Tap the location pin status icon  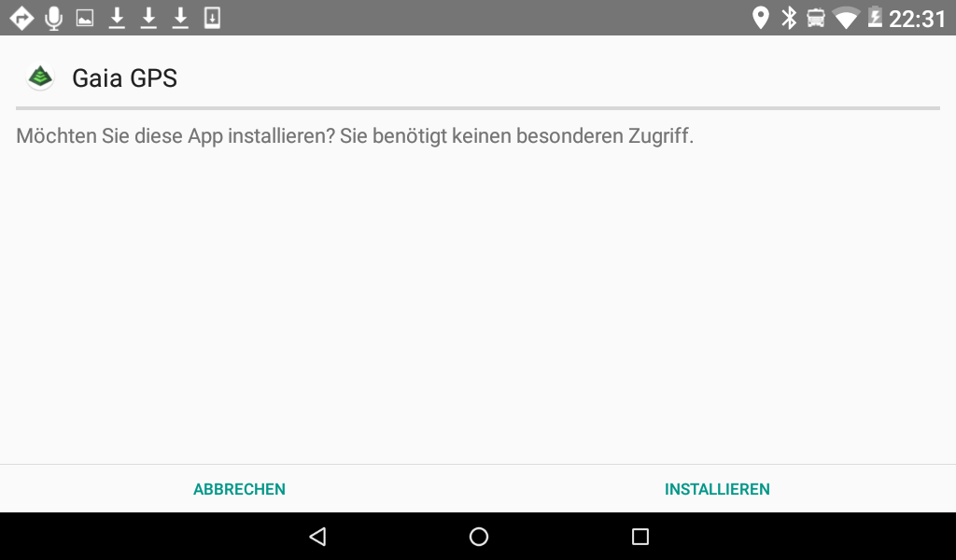(x=760, y=19)
